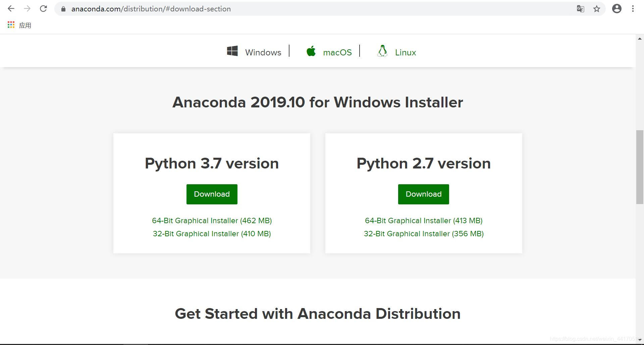The width and height of the screenshot is (644, 345).
Task: Click the Windows logo icon
Action: [x=232, y=51]
